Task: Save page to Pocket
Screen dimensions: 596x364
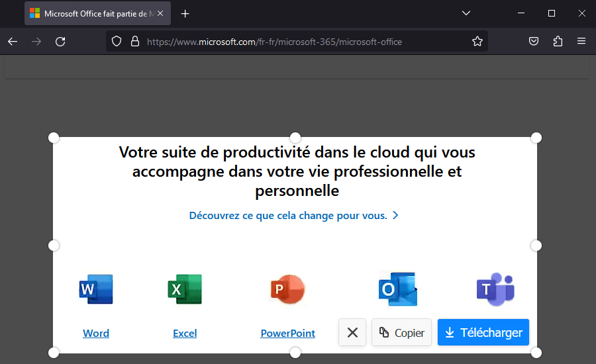Action: pyautogui.click(x=534, y=42)
